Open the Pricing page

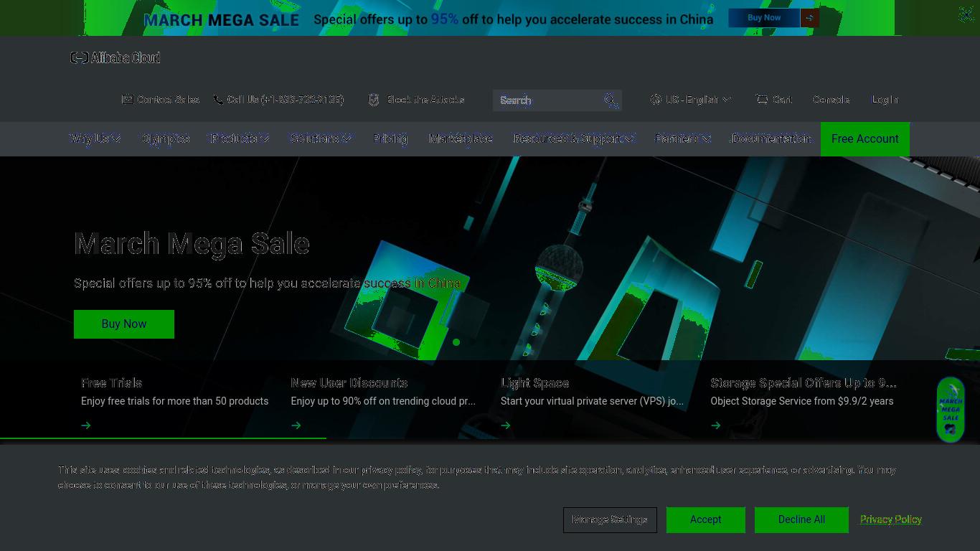(x=390, y=138)
